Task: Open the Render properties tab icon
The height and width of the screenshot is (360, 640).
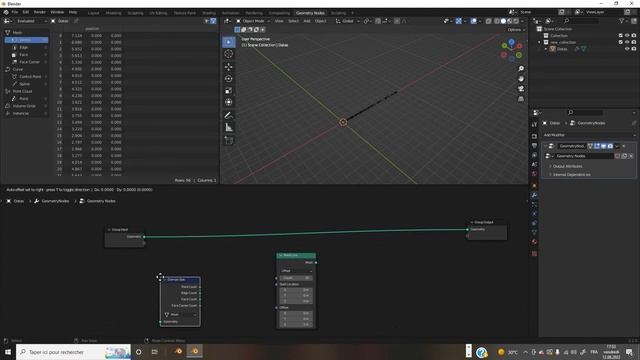Action: tap(534, 136)
